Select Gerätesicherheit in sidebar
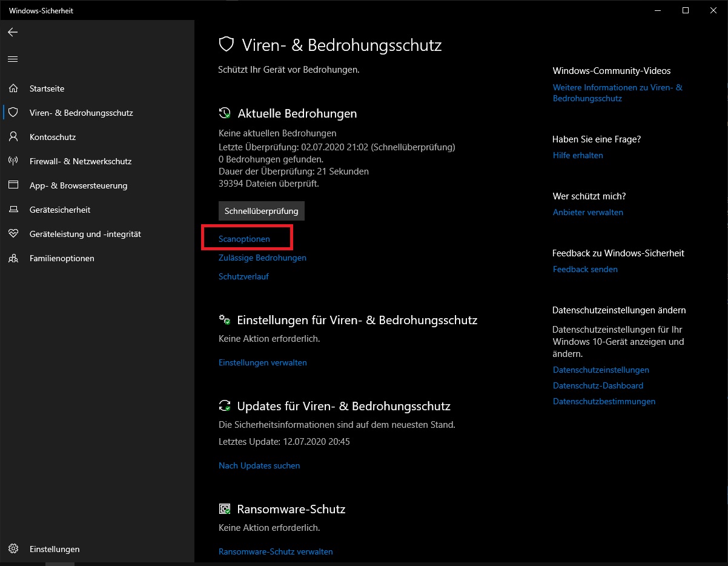This screenshot has width=728, height=566. (x=97, y=210)
